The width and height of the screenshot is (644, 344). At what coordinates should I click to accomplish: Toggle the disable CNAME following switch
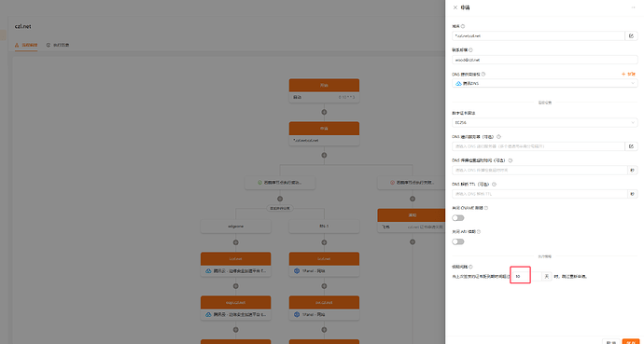(458, 218)
